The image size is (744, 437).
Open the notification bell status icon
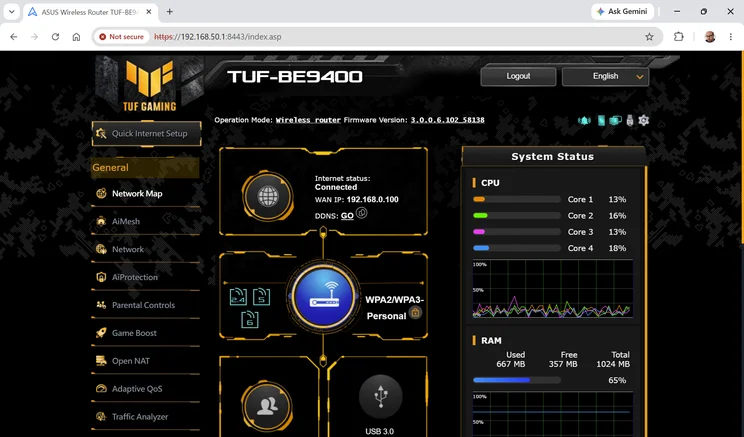(x=584, y=121)
